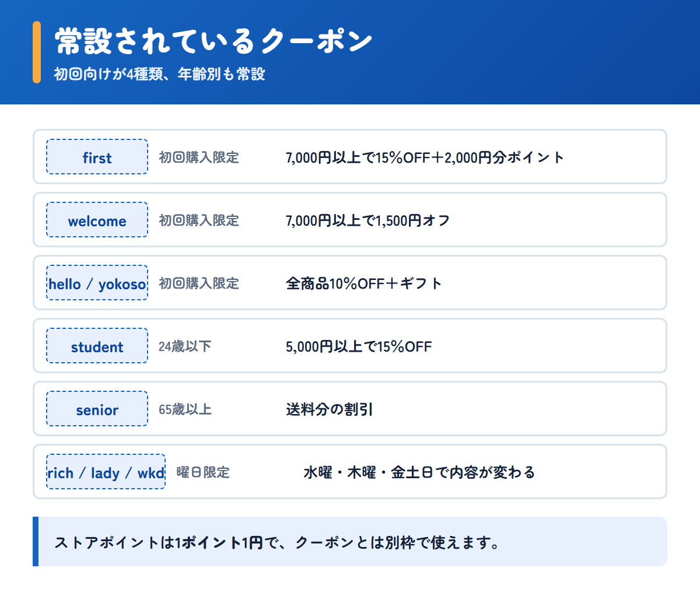Viewport: 700px width, 596px height.
Task: Click '水曜・木曜・金土日で内容が変わる' text
Action: [419, 472]
